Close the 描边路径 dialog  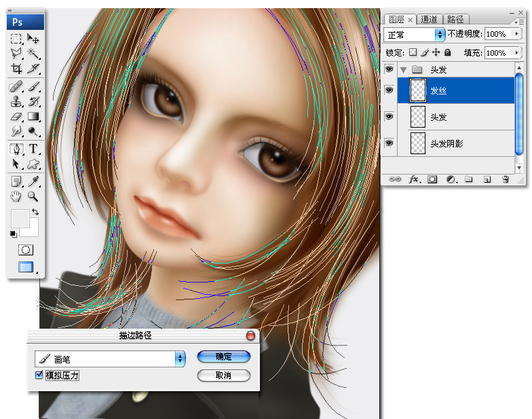[250, 335]
